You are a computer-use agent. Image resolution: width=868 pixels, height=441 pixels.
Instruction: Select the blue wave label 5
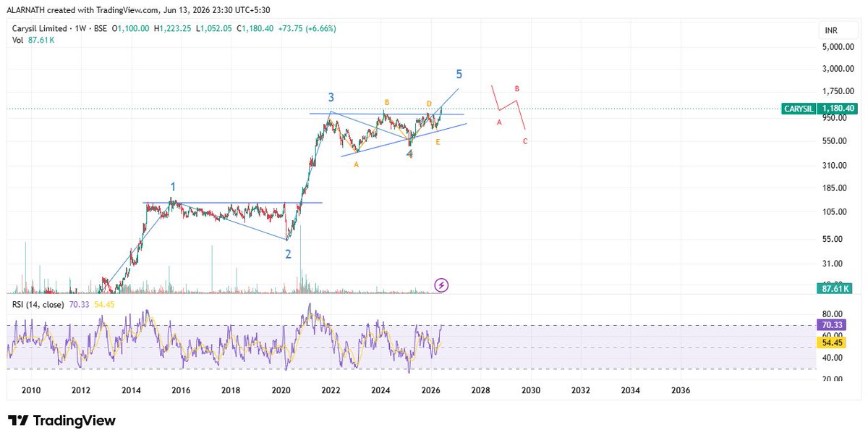click(459, 74)
